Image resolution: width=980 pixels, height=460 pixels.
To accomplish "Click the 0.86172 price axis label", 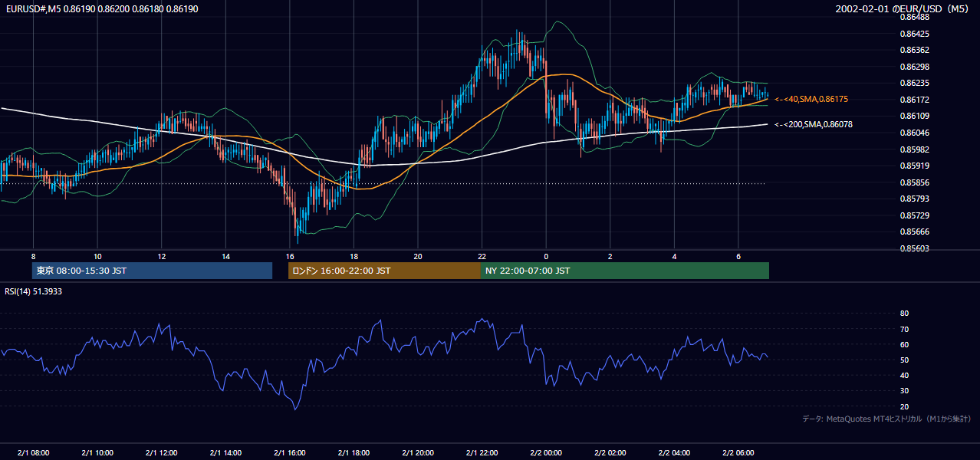I will click(x=914, y=100).
